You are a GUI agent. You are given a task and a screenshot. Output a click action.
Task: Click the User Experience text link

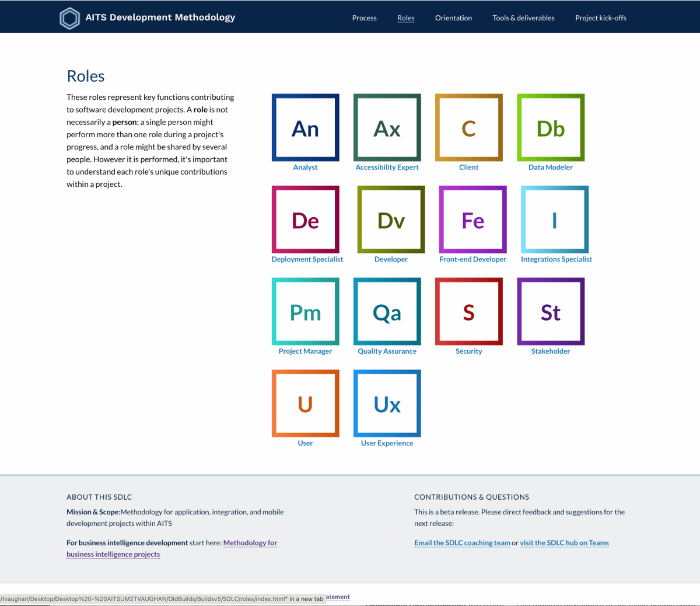coord(387,443)
